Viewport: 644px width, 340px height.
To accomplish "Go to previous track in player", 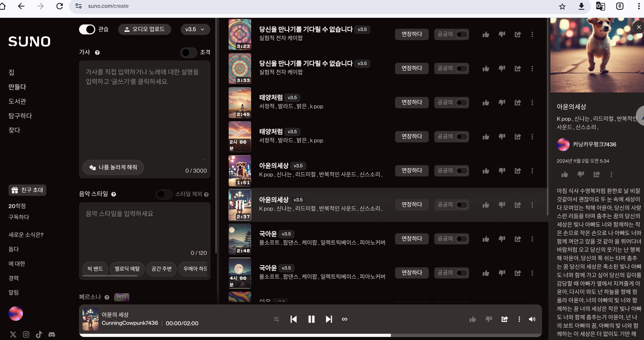I will pyautogui.click(x=293, y=319).
